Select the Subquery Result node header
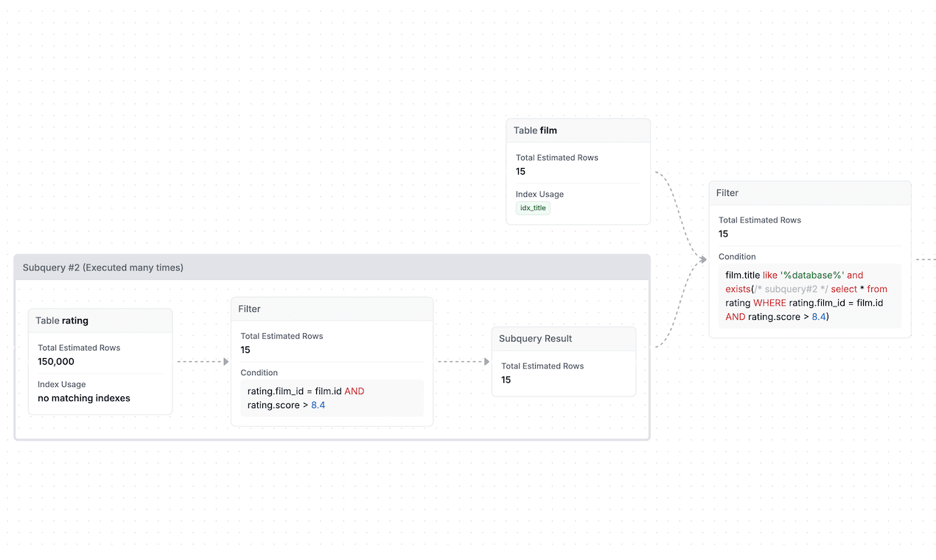Screen dimensions: 936x560 (563, 339)
